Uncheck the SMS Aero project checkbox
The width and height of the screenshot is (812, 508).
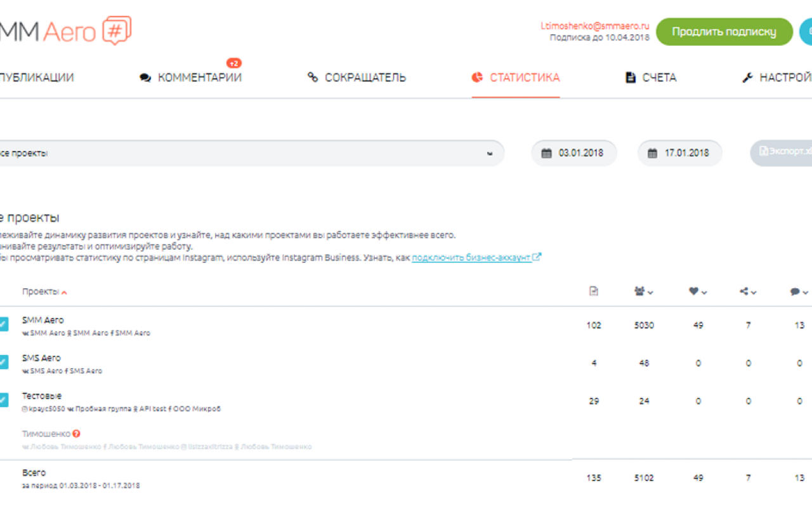click(3, 362)
